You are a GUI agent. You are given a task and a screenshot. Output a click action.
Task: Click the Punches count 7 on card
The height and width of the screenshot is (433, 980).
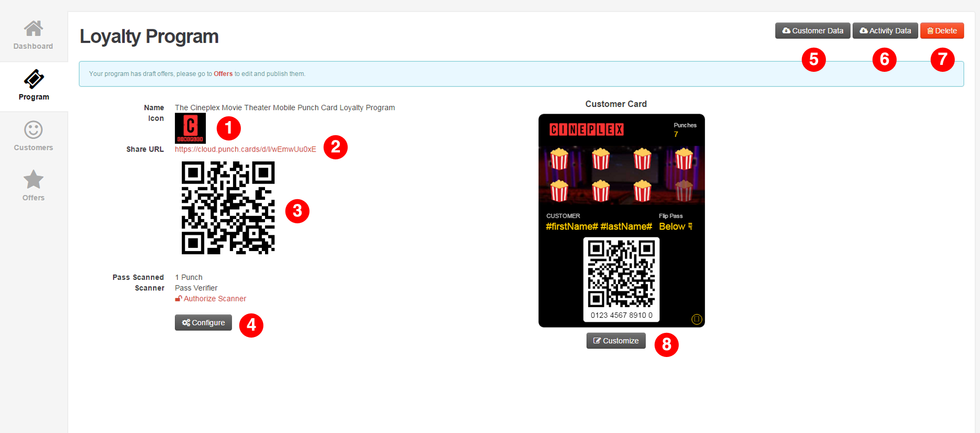676,135
